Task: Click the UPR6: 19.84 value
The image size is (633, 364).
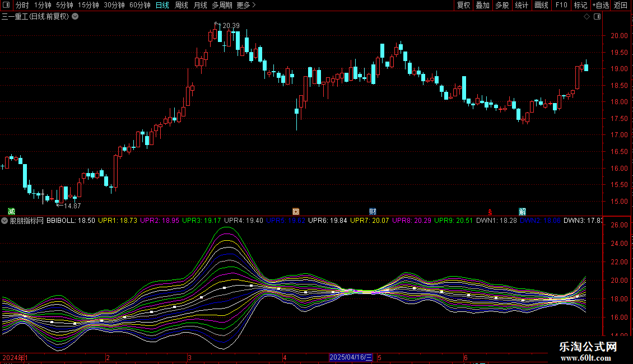Action: pyautogui.click(x=327, y=221)
